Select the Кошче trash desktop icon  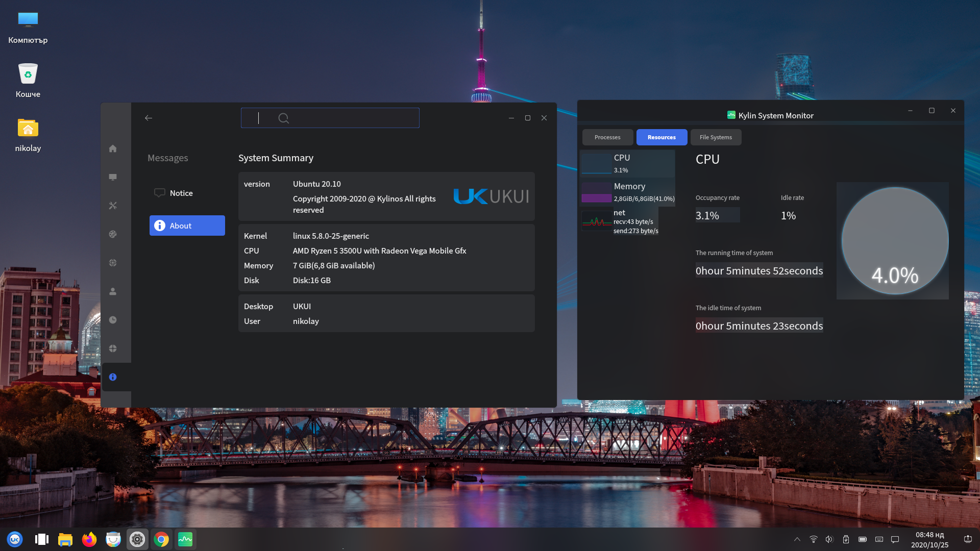pyautogui.click(x=28, y=81)
